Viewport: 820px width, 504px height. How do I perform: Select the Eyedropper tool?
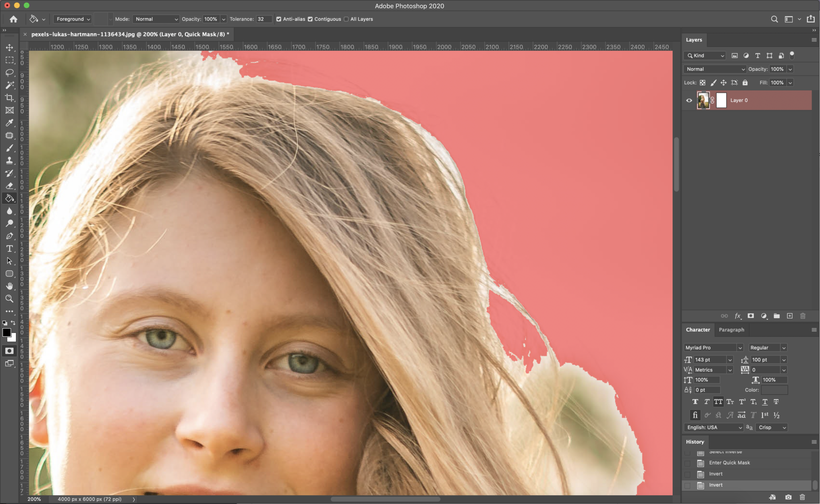(9, 123)
